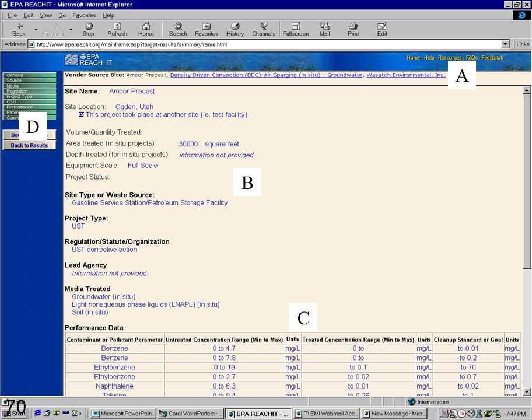The width and height of the screenshot is (532, 420).
Task: Switch to Fullscreen from the toolbar
Action: 296,30
